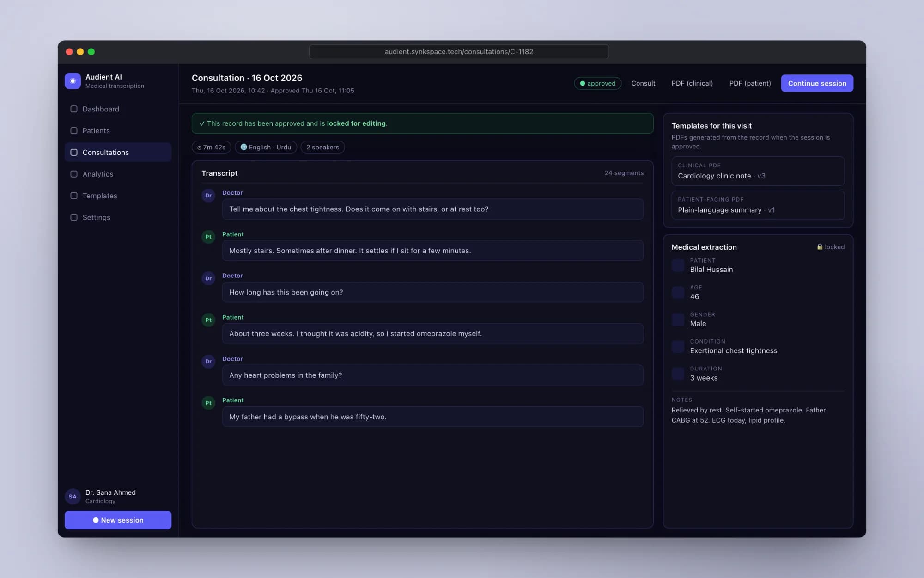924x578 pixels.
Task: Click the Continue session button
Action: click(817, 83)
